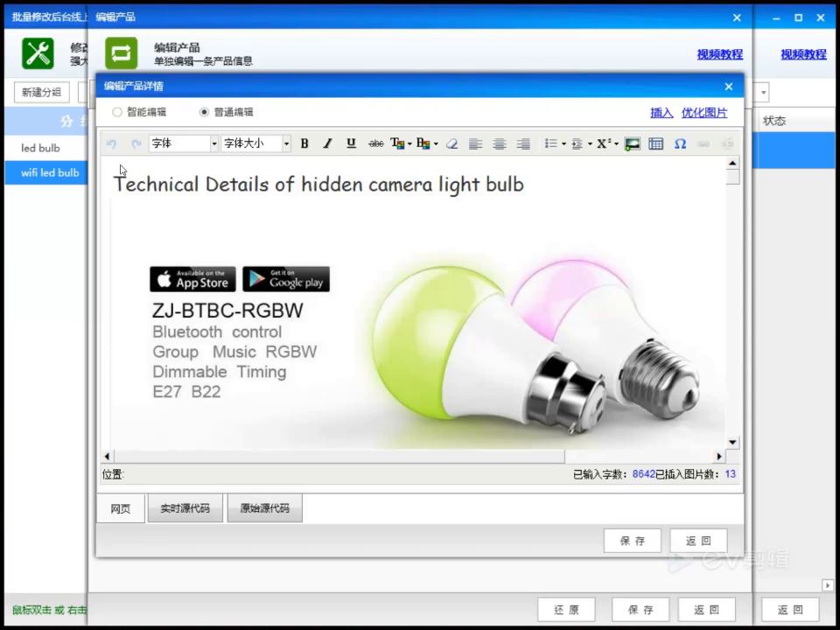The width and height of the screenshot is (840, 630).
Task: Align text left
Action: pos(475,143)
